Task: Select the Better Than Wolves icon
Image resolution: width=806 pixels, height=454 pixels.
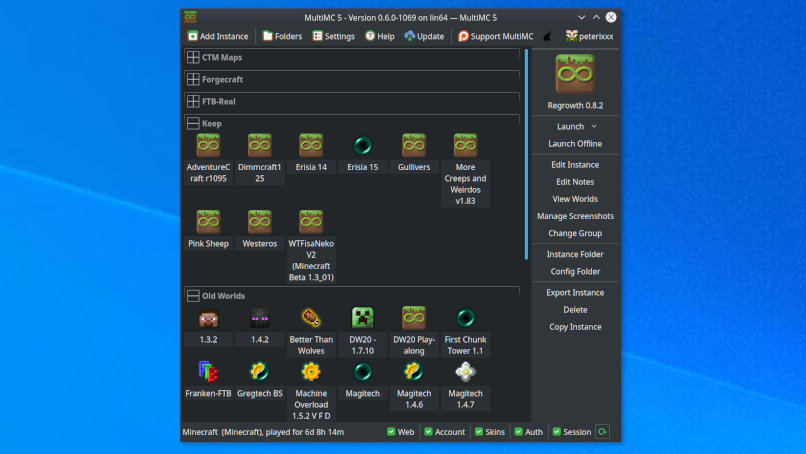Action: tap(311, 318)
